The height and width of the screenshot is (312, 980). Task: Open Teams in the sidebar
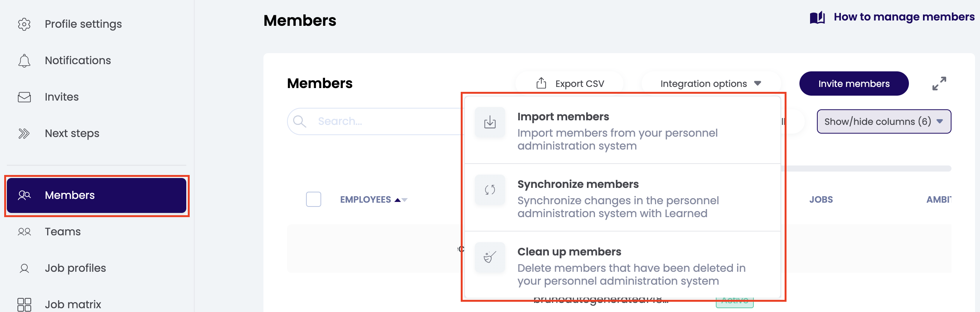coord(63,232)
